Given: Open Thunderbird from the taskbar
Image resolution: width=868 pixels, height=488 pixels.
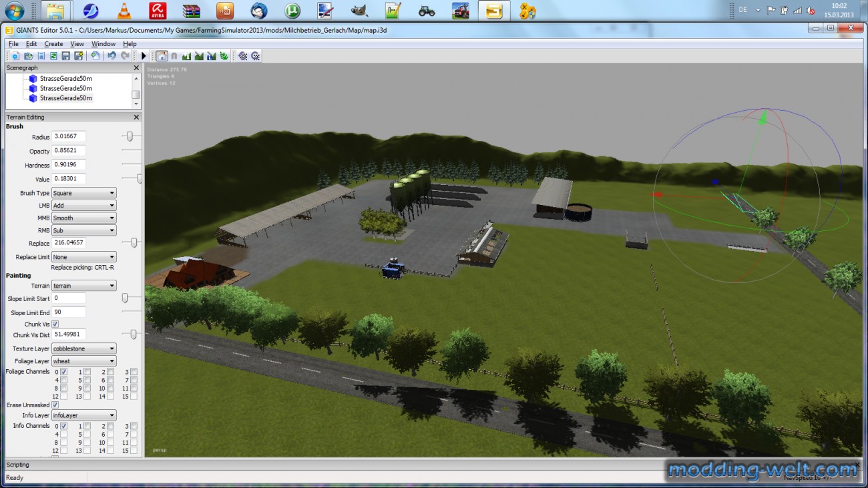Looking at the screenshot, I should [x=259, y=10].
